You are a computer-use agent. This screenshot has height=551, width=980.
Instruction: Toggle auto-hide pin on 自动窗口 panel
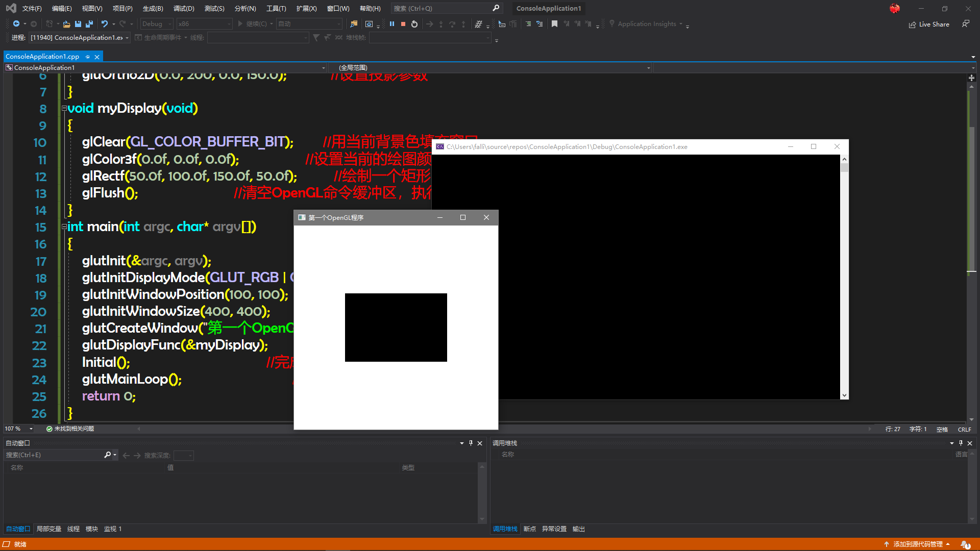[471, 443]
